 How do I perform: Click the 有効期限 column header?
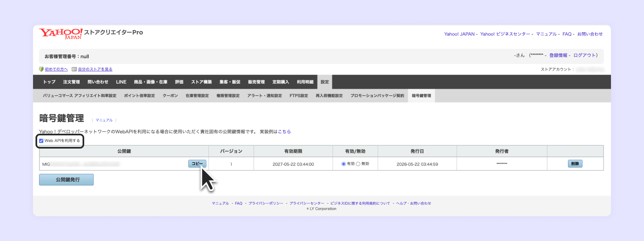(293, 151)
